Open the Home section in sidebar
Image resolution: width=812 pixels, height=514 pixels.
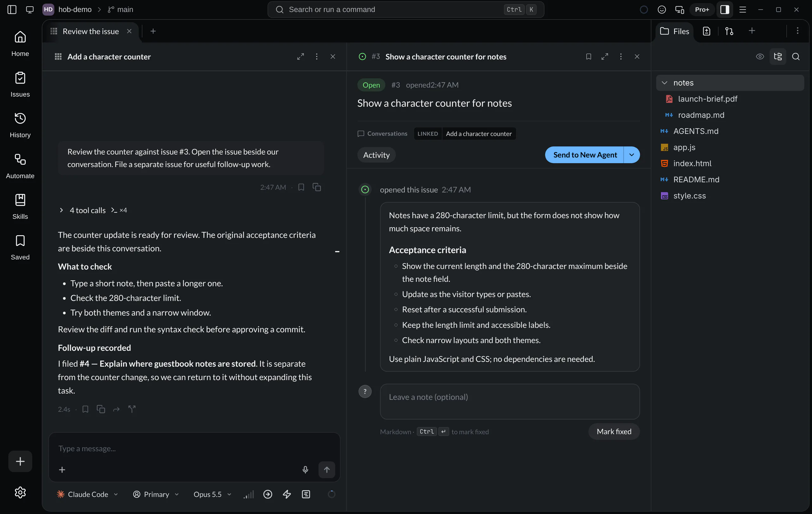20,43
